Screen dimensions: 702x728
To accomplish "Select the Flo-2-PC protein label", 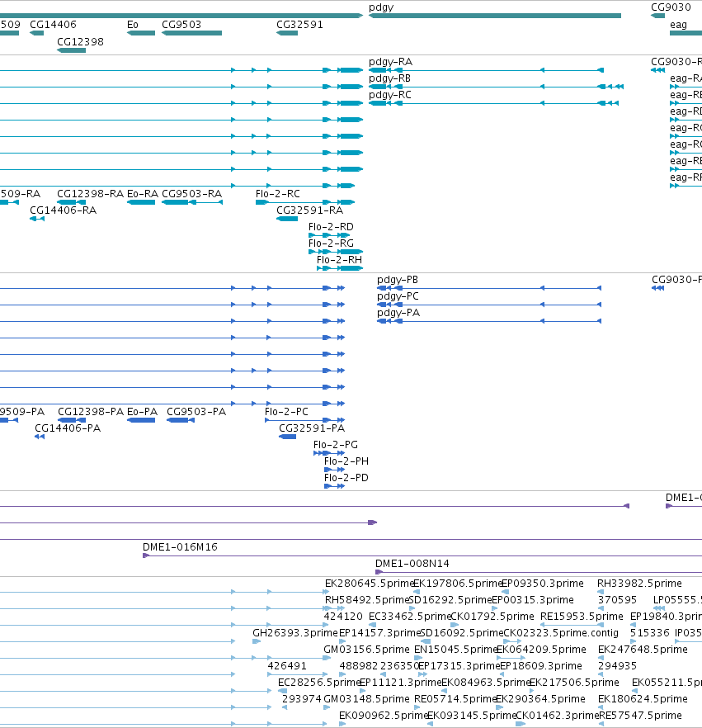I will [x=286, y=411].
